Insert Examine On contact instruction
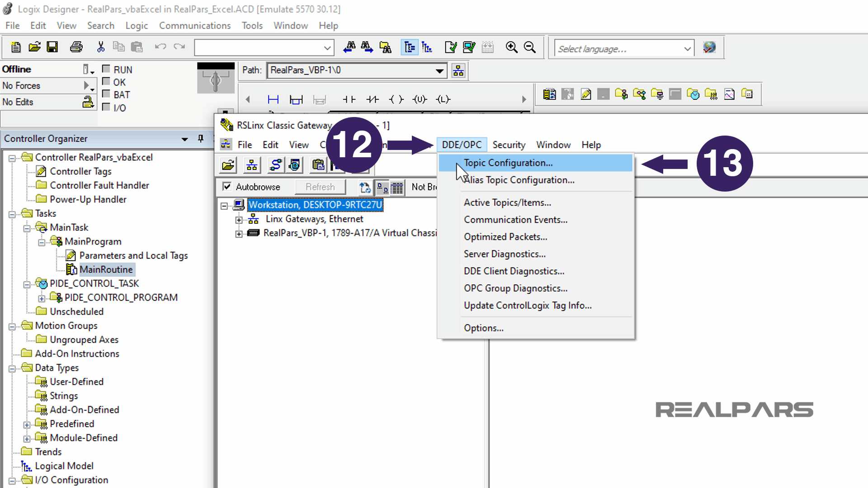 click(349, 99)
